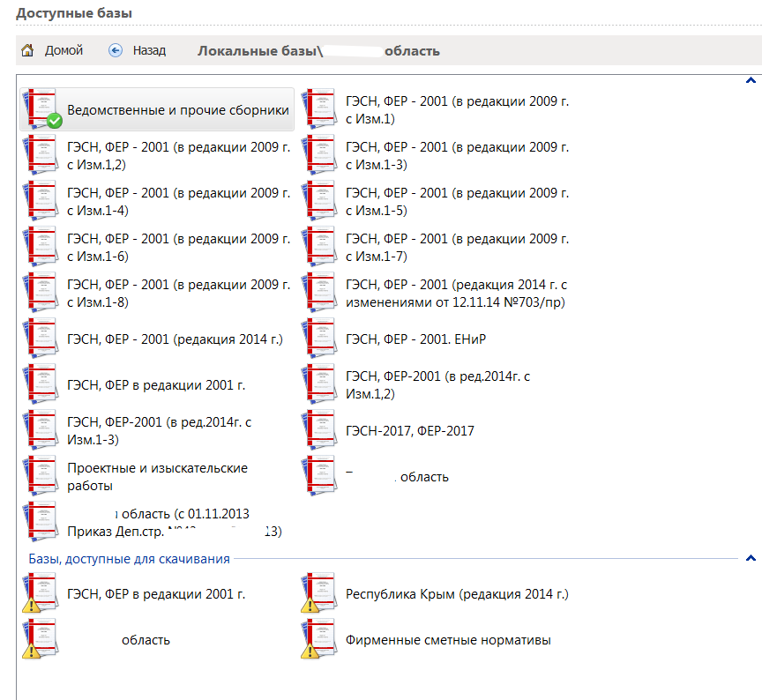Open ГЭСН, ФЕР-2001 ред.2014 Изм.1-3) icon

coord(41,430)
